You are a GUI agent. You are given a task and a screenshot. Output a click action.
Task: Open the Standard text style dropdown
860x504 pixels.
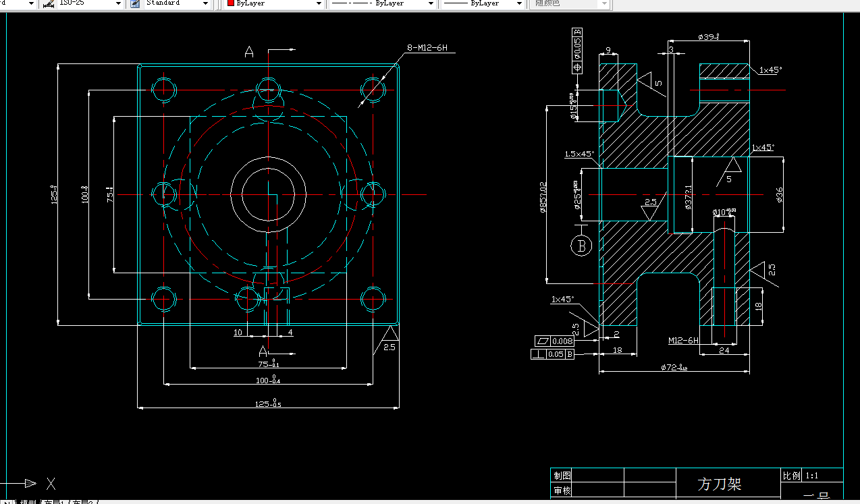point(206,3)
